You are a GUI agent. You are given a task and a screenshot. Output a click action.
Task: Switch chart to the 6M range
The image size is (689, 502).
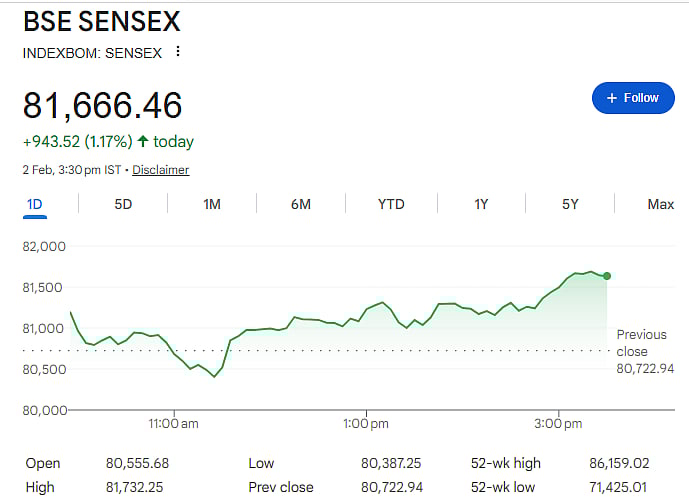(x=301, y=204)
